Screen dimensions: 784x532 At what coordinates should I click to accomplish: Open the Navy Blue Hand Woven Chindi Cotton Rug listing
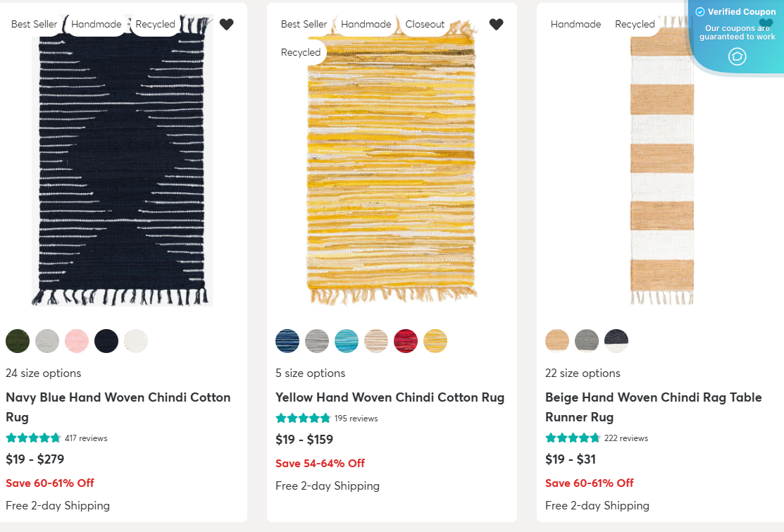click(x=118, y=407)
